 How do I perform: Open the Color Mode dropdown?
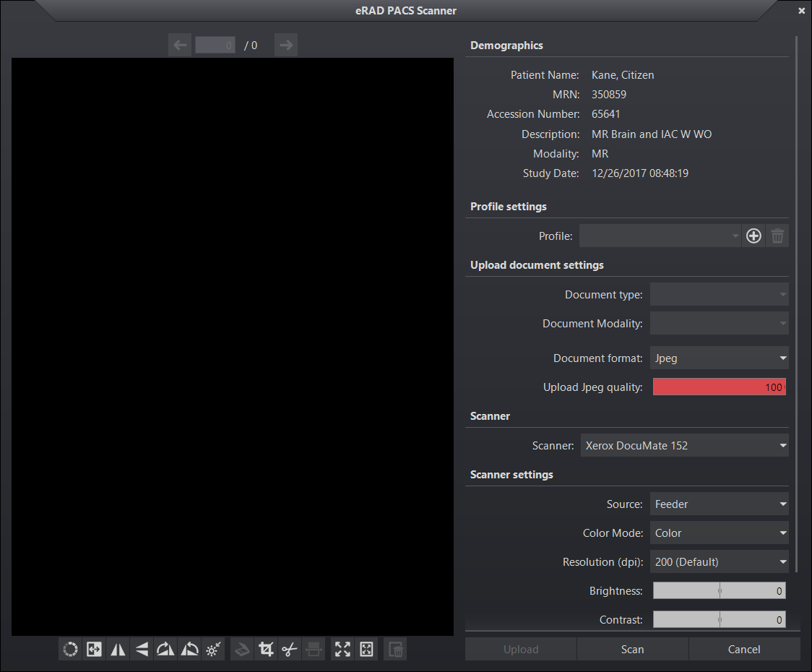tap(719, 533)
